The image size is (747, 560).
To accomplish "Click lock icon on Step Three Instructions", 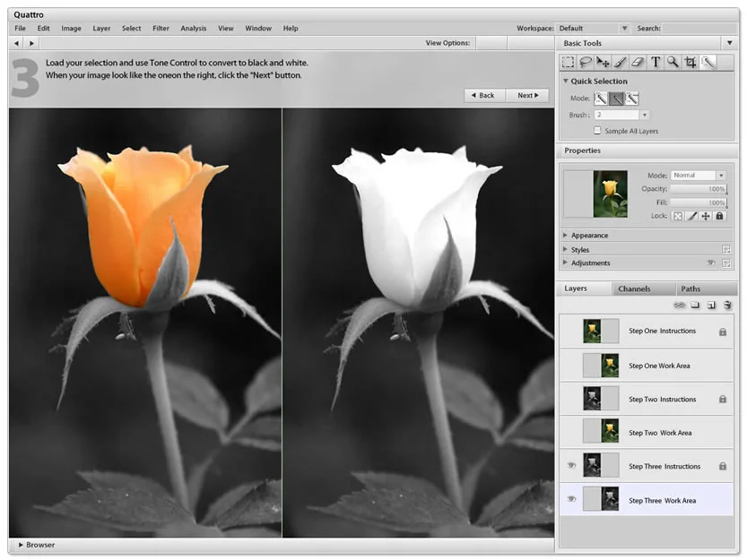I will coord(723,466).
